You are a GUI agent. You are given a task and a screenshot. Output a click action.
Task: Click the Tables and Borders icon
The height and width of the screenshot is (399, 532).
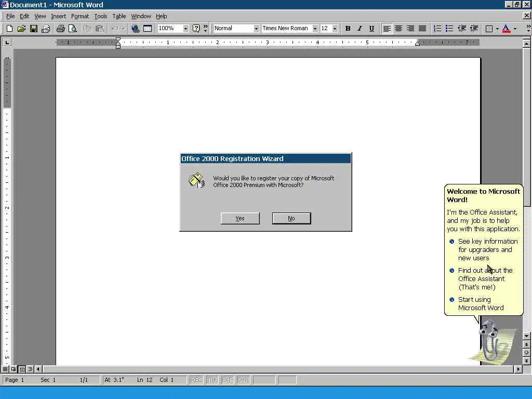coord(147,29)
